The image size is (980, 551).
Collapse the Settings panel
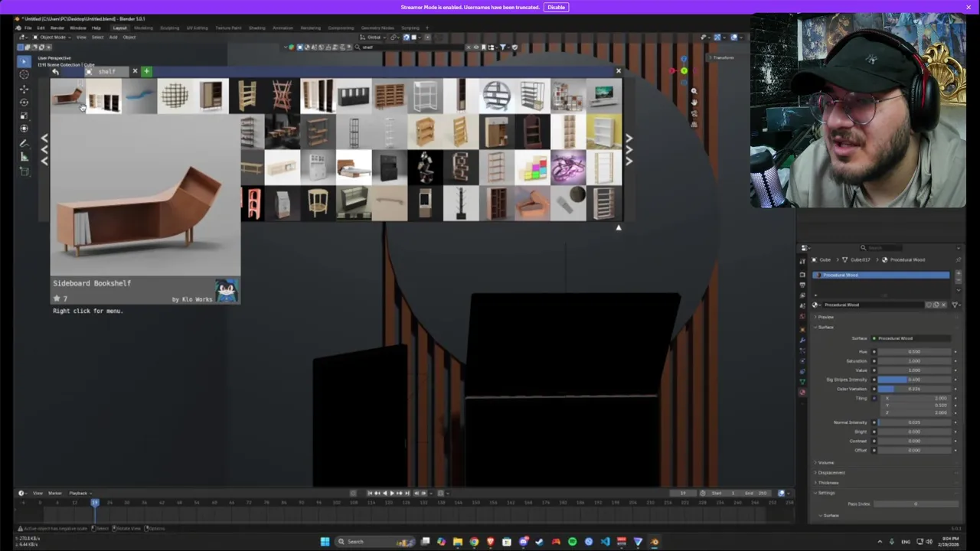click(825, 492)
